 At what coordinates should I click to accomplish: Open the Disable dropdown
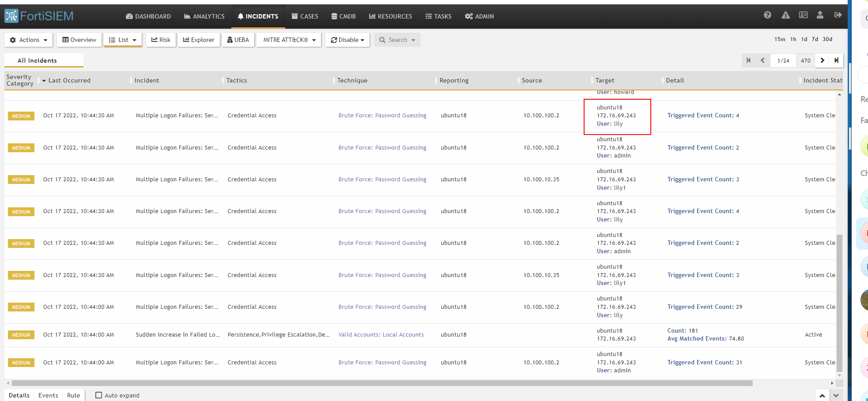coord(347,40)
